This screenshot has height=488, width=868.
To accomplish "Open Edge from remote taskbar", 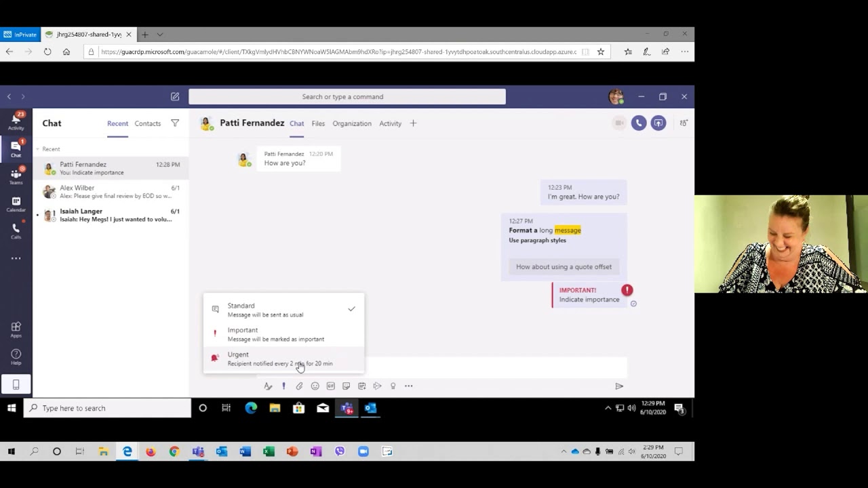I will [251, 408].
